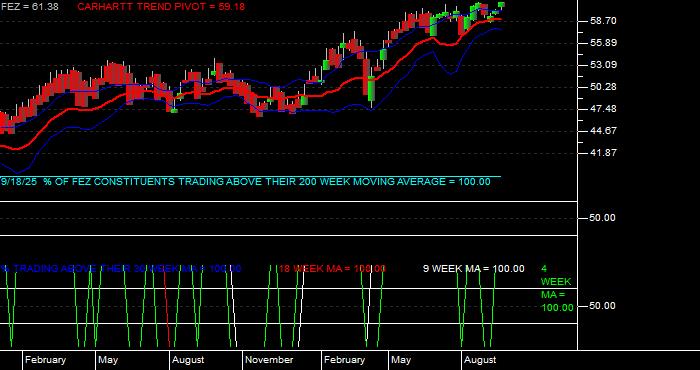The height and width of the screenshot is (370, 700).
Task: Click the 53.09 price axis label
Action: click(603, 65)
